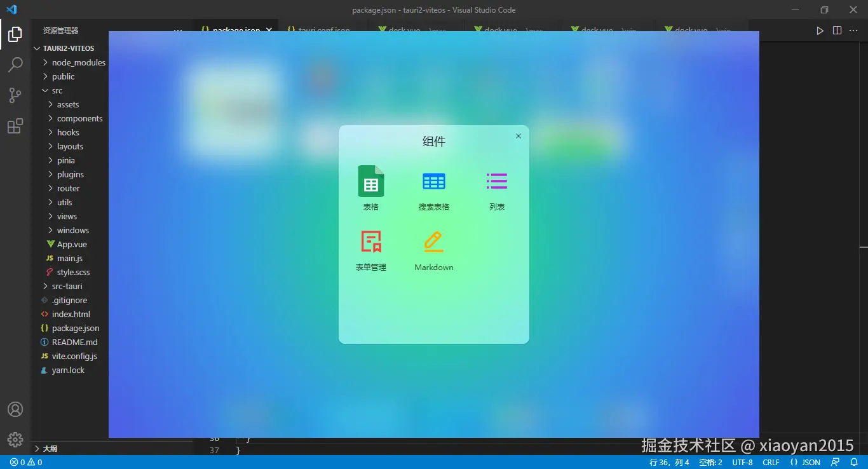
Task: Open the Search view in activity bar
Action: point(15,64)
